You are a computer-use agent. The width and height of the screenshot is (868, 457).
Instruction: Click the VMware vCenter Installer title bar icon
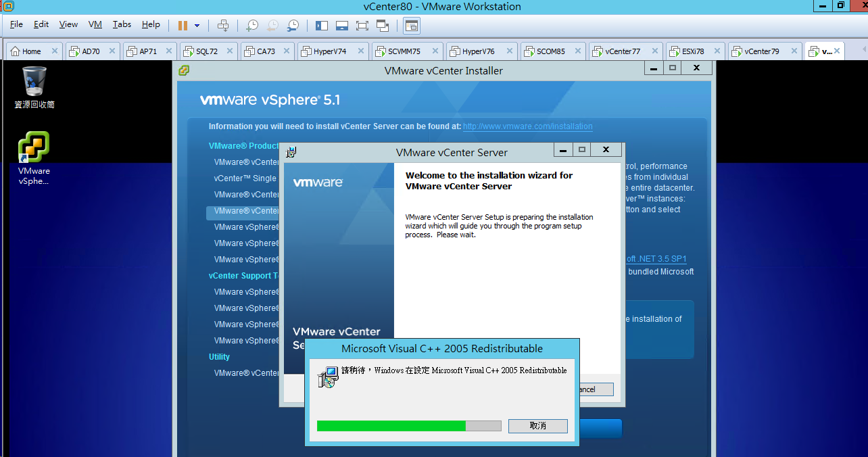pos(184,70)
